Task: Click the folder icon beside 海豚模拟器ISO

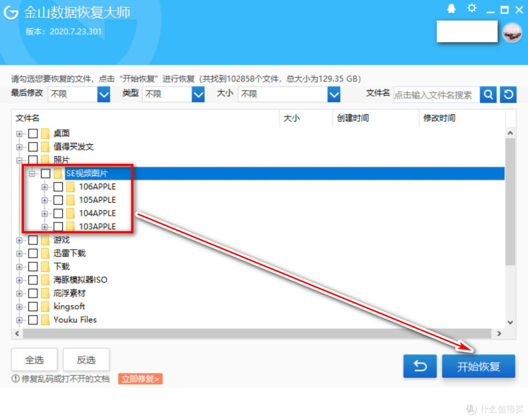Action: pyautogui.click(x=44, y=280)
